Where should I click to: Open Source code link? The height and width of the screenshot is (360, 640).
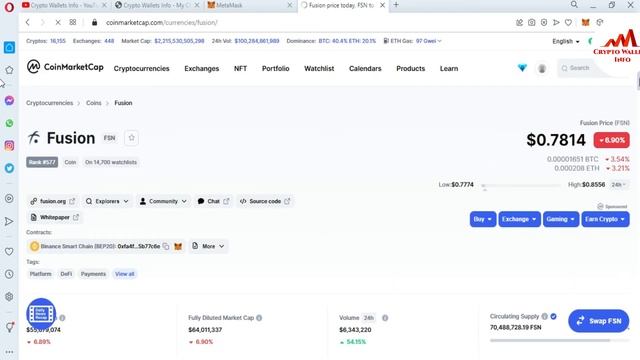(x=265, y=201)
